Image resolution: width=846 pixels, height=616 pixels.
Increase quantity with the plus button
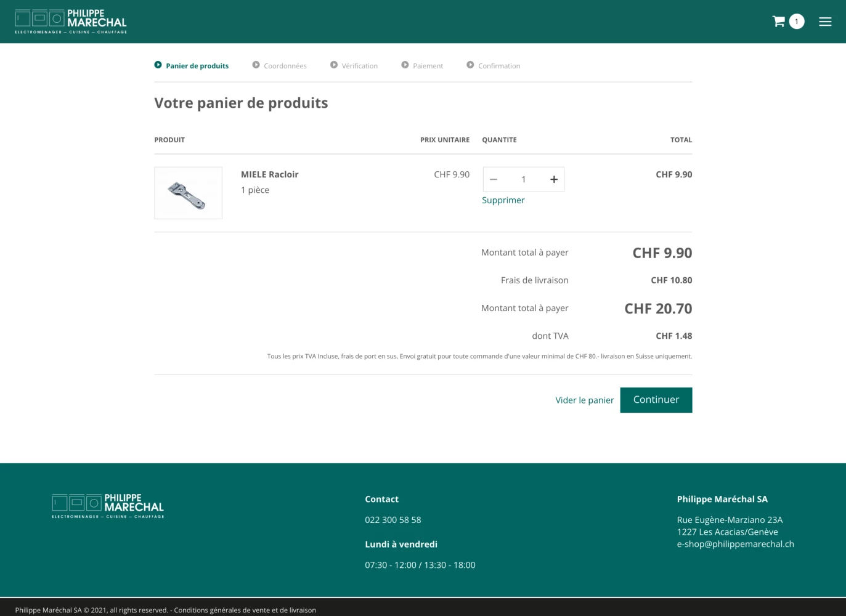coord(554,179)
